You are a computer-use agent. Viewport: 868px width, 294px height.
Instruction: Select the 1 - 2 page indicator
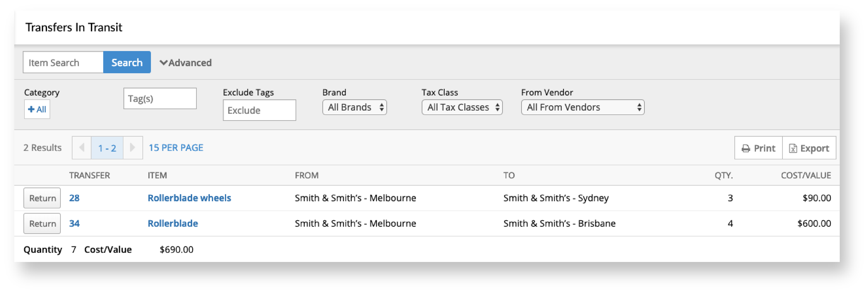107,148
